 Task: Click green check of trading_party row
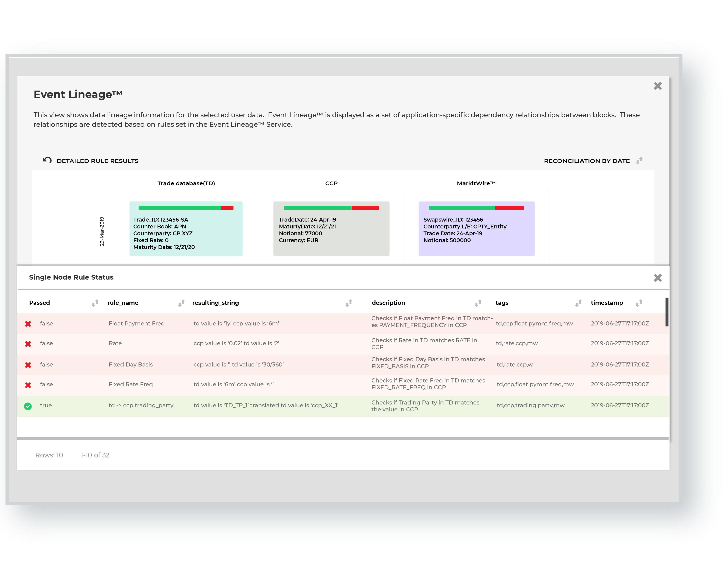pos(28,406)
